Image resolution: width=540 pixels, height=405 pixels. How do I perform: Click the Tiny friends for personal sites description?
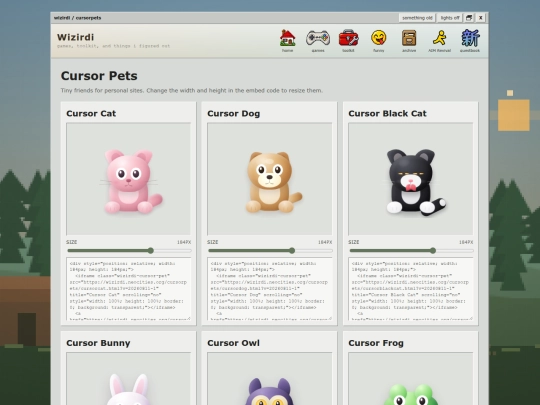click(192, 91)
